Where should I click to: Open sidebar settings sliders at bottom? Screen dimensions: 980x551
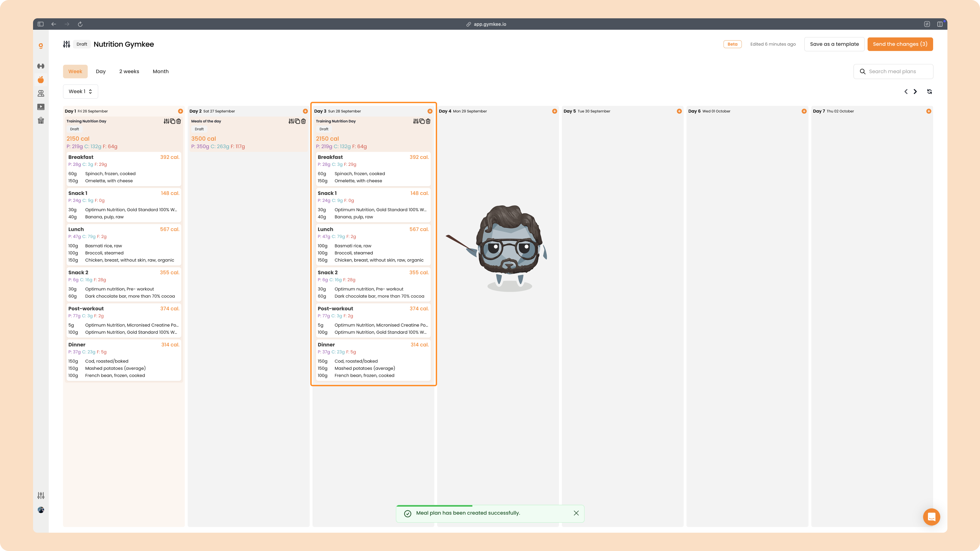[41, 495]
